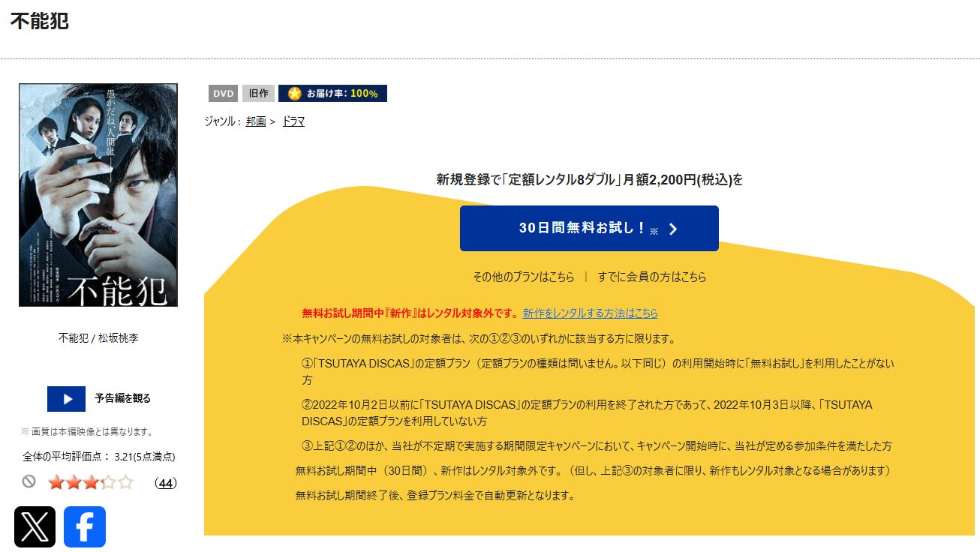Open the 邦画 genre link
The height and width of the screenshot is (552, 980).
tap(256, 121)
